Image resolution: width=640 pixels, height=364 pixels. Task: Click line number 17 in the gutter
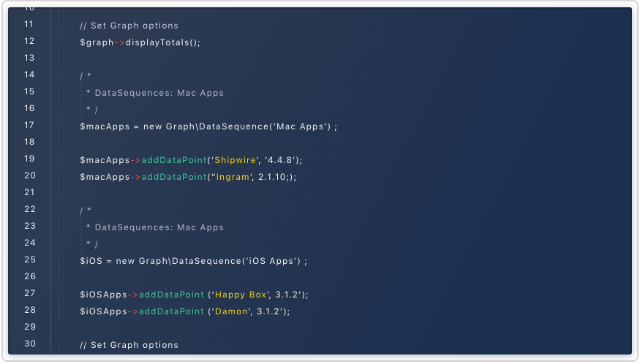click(x=29, y=126)
